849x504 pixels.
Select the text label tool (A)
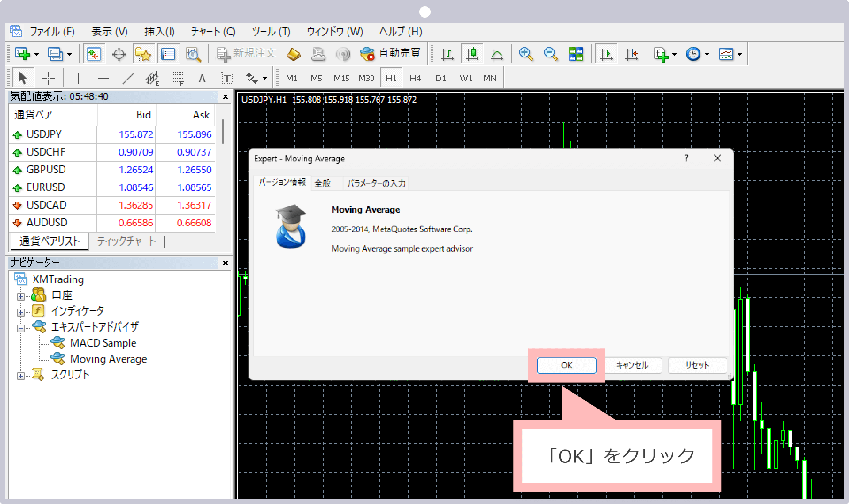(202, 78)
